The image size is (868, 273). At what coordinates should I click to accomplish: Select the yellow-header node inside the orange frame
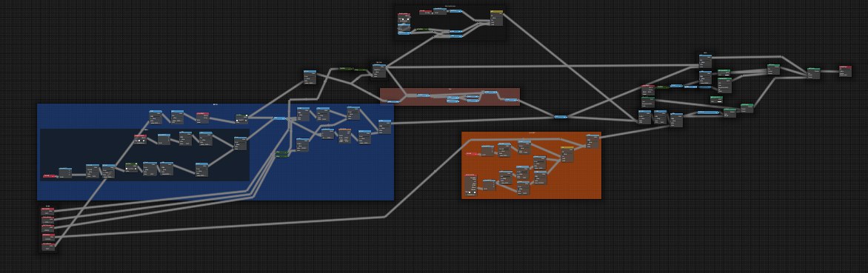(x=567, y=154)
